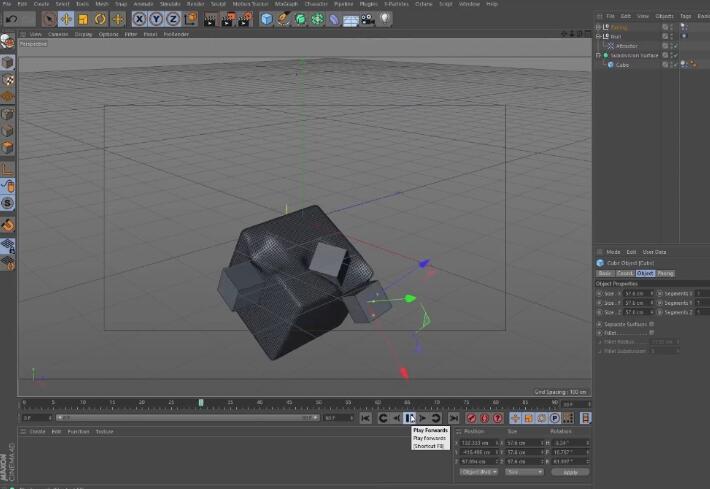Click the spline Pen tool icon
Screen dimensions: 710x489
(283, 19)
